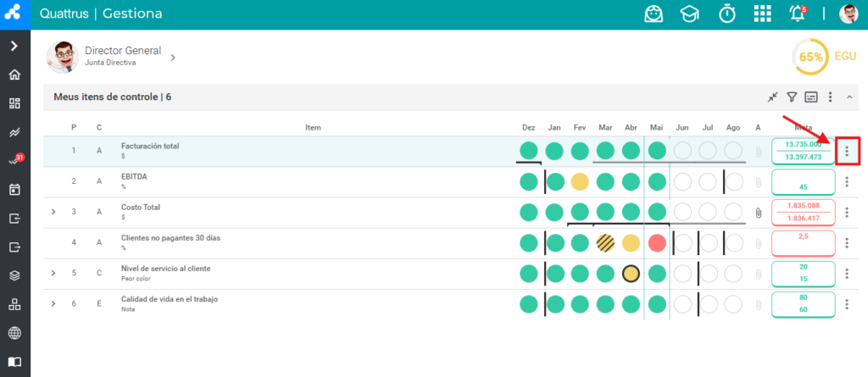868x377 pixels.
Task: Collapse the Meus itens de controle panel
Action: [849, 97]
